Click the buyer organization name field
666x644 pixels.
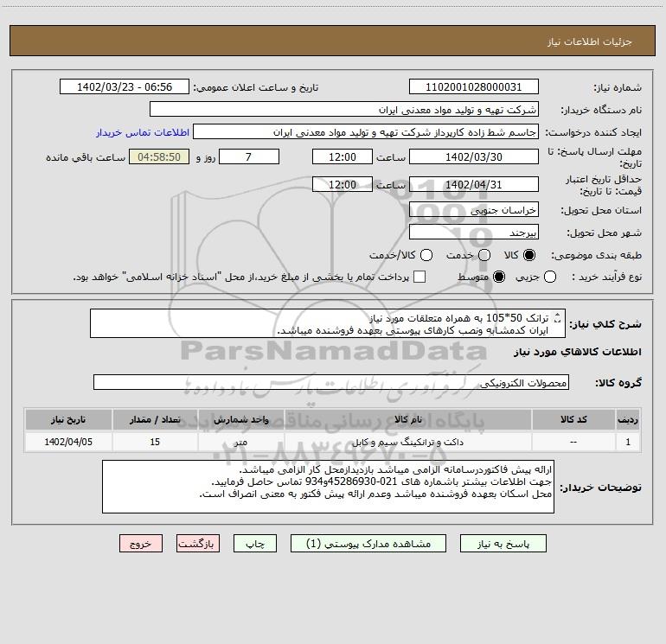click(x=344, y=109)
